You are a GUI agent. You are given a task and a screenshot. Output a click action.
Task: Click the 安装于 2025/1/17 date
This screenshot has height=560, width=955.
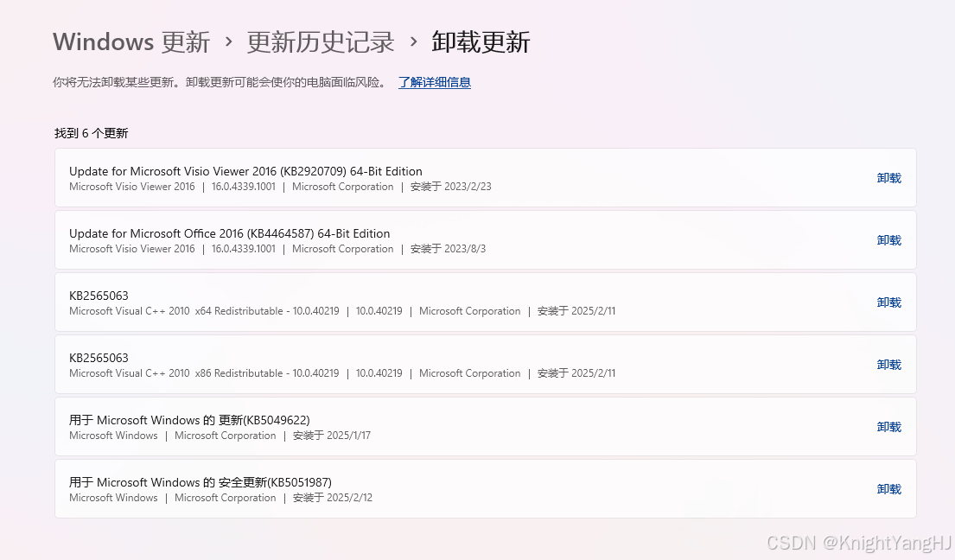pyautogui.click(x=332, y=436)
